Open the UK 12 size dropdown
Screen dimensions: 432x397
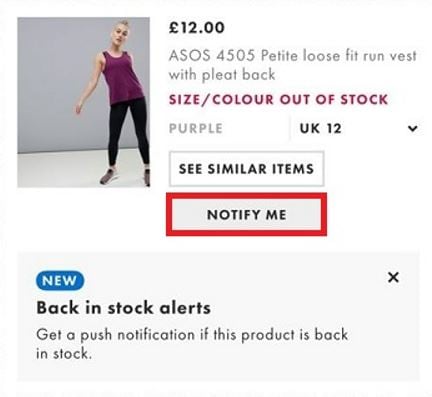pyautogui.click(x=357, y=128)
